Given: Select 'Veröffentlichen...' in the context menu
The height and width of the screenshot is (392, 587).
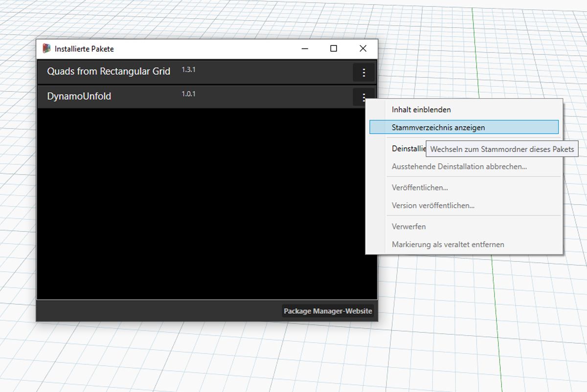Looking at the screenshot, I should (x=420, y=187).
